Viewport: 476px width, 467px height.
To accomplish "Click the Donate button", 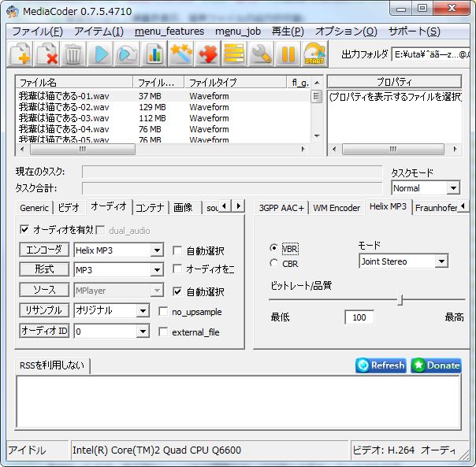I will tap(436, 365).
